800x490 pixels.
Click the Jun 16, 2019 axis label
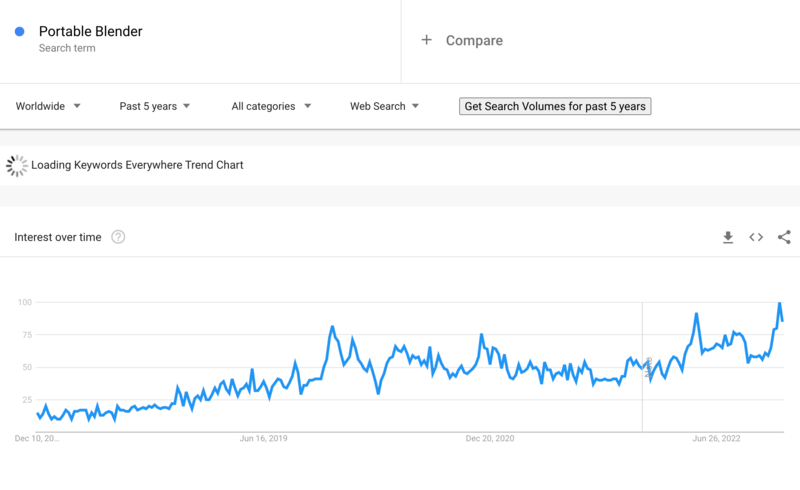[x=264, y=438]
